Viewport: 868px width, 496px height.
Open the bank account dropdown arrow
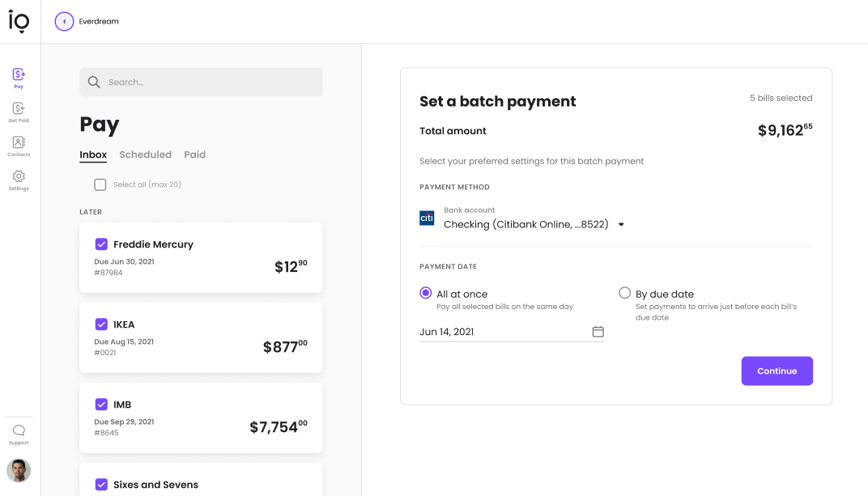pos(621,224)
